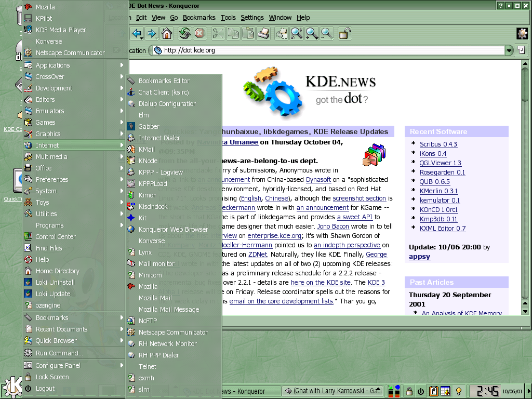The height and width of the screenshot is (399, 532).
Task: Open the Window menu
Action: (x=280, y=18)
